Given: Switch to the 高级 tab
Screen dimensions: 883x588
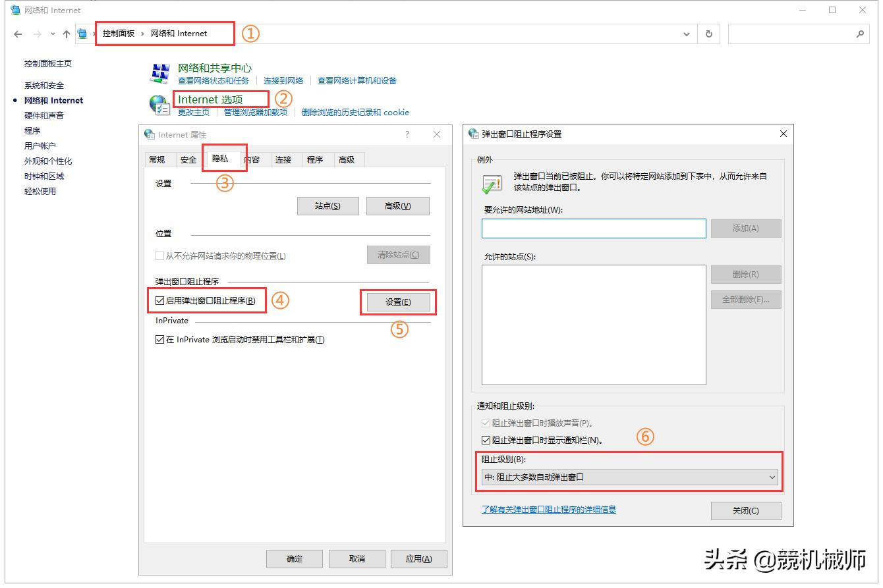Looking at the screenshot, I should click(x=347, y=159).
